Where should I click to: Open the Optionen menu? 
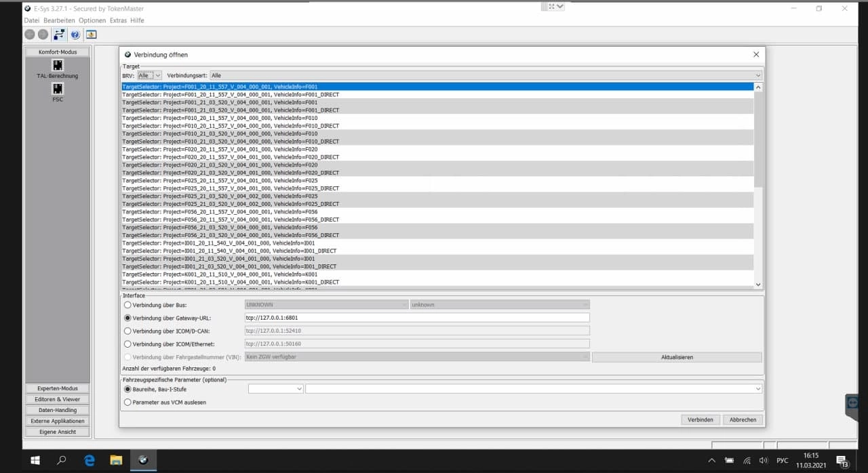coord(92,20)
